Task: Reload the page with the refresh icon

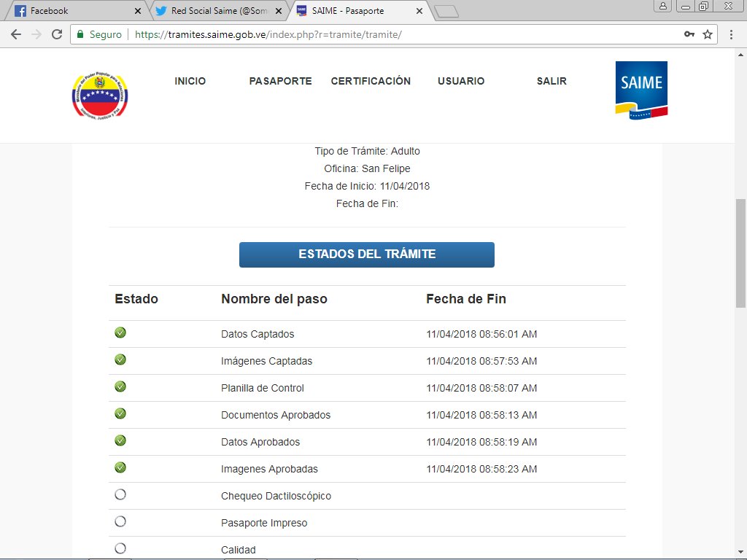Action: 57,34
